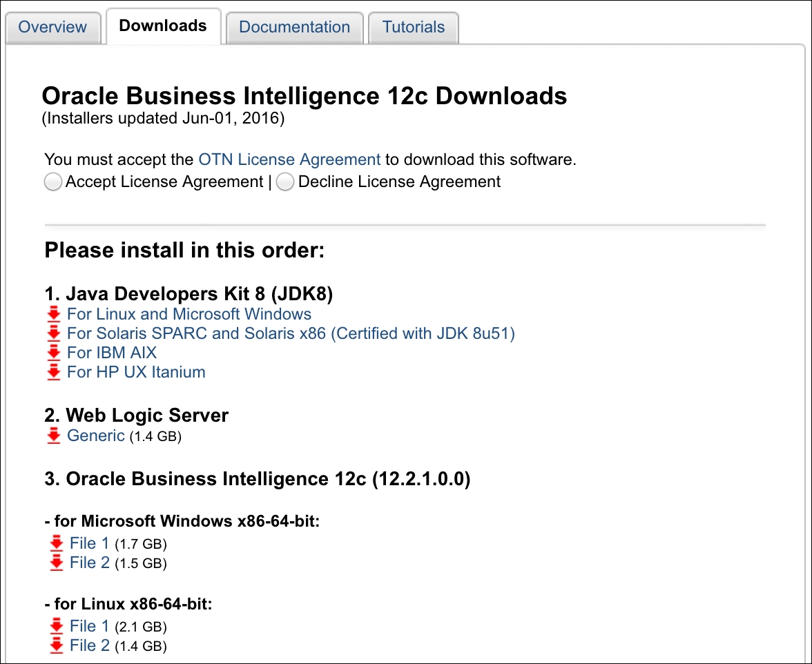Click download arrow icon beside Generic WebLogic
Image resolution: width=812 pixels, height=664 pixels.
[54, 436]
